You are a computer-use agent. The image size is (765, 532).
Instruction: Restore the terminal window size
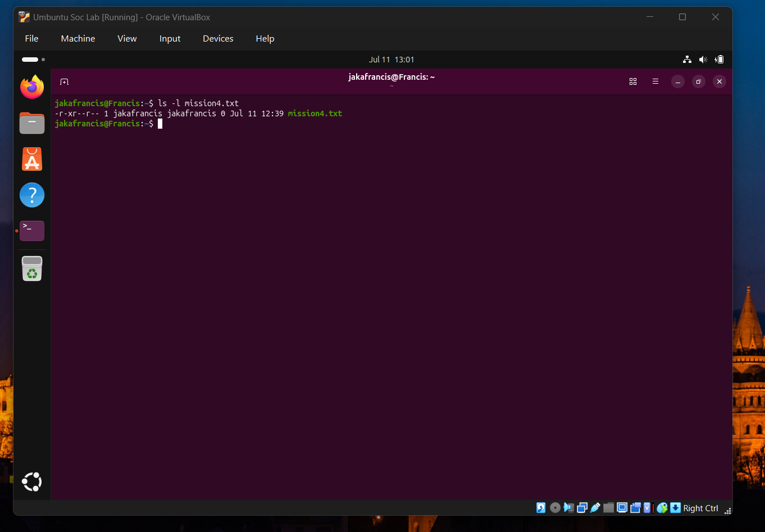click(x=699, y=82)
